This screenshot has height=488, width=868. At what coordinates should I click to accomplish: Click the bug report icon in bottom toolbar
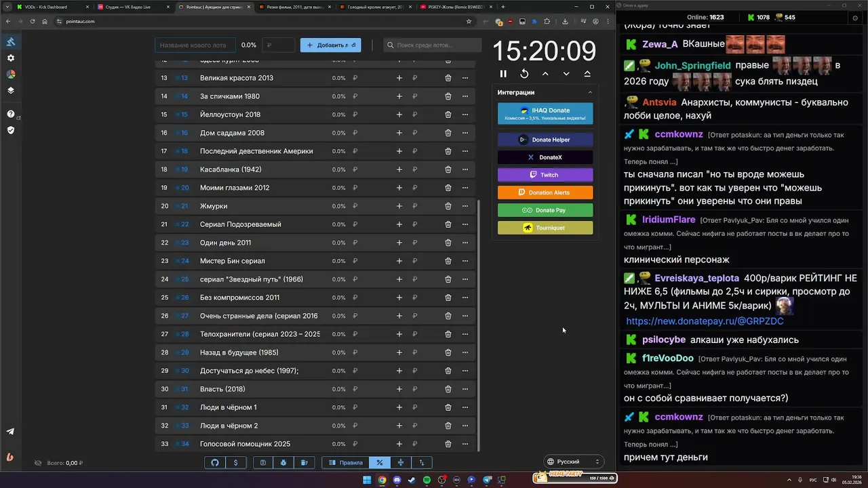(x=283, y=462)
